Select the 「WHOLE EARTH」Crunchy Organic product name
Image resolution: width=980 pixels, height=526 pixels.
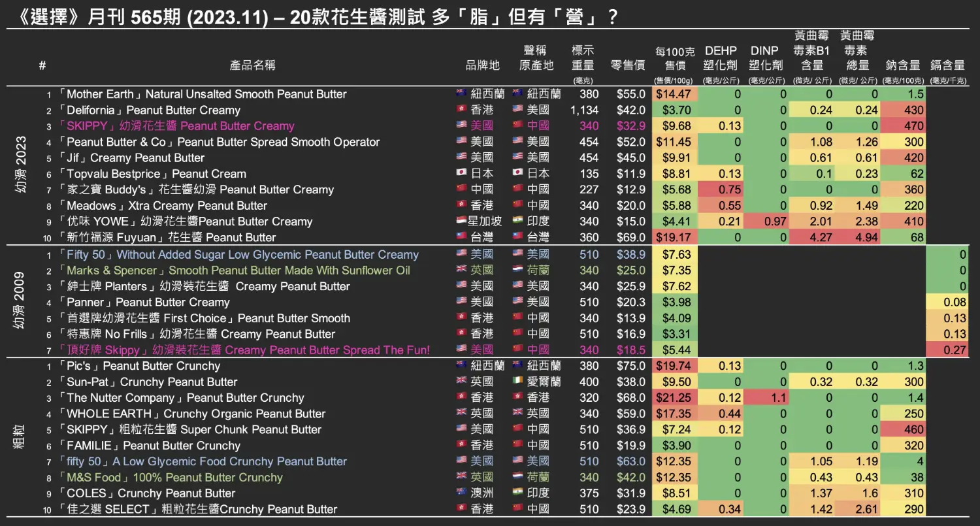(x=191, y=414)
